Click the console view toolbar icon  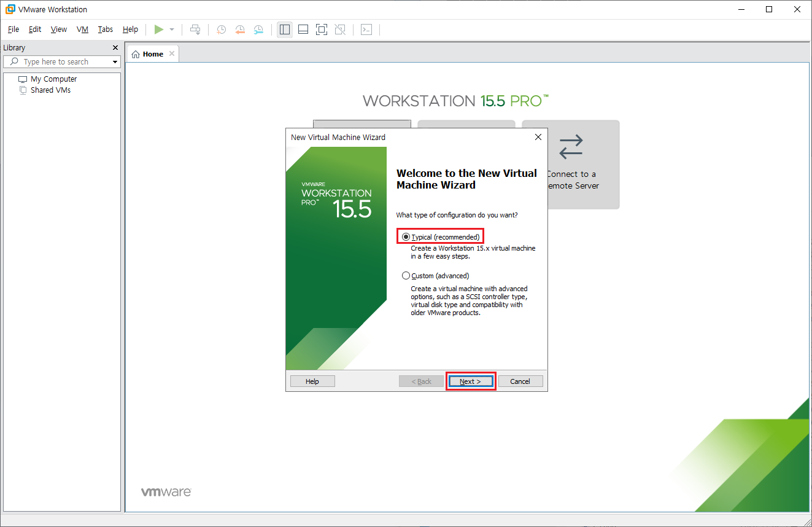[x=366, y=29]
